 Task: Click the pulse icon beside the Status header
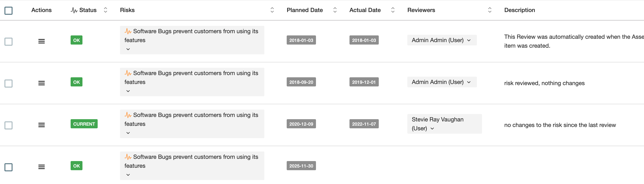[x=74, y=10]
